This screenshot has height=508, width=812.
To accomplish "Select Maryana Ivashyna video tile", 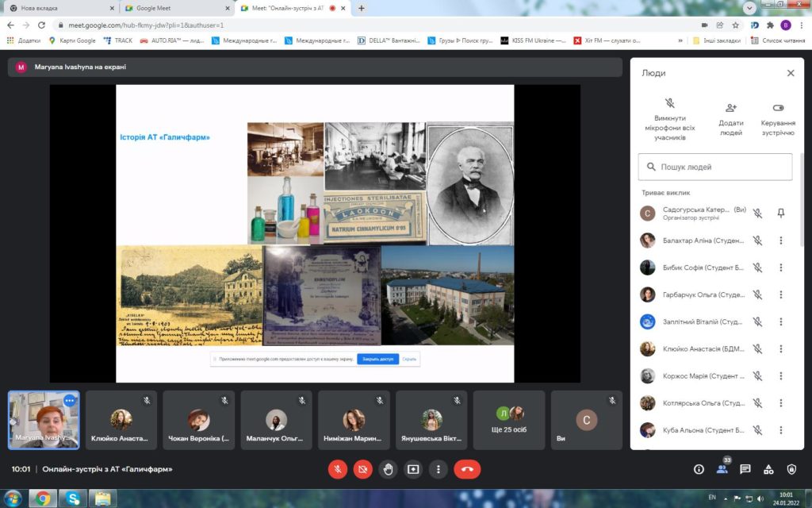I will coord(44,420).
